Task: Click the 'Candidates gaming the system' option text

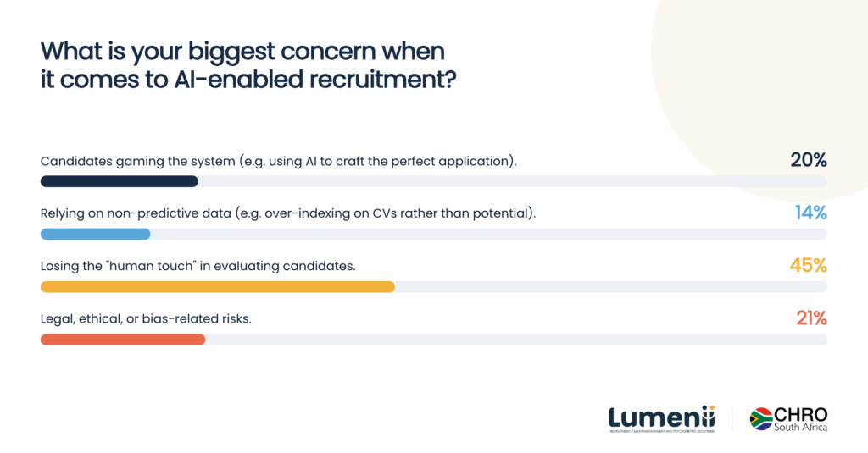Action: click(x=278, y=162)
